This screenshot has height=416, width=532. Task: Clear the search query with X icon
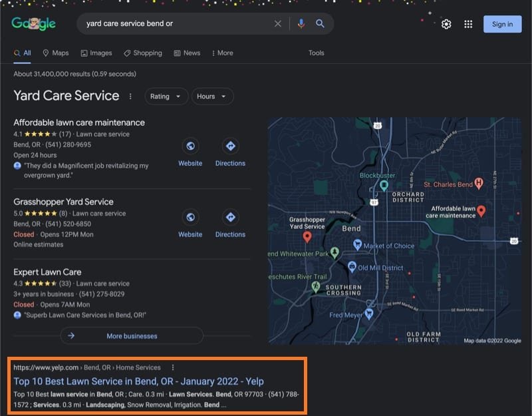click(277, 24)
